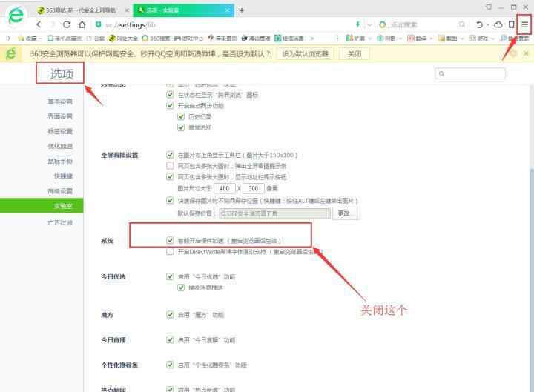Screen dimensions: 534x392
Task: Toggle 启用今日优选功能 checkbox
Action: [170, 276]
